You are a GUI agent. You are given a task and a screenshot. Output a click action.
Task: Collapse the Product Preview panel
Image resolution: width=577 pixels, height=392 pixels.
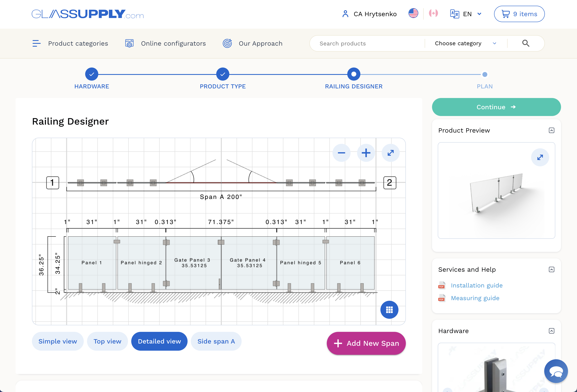(551, 131)
